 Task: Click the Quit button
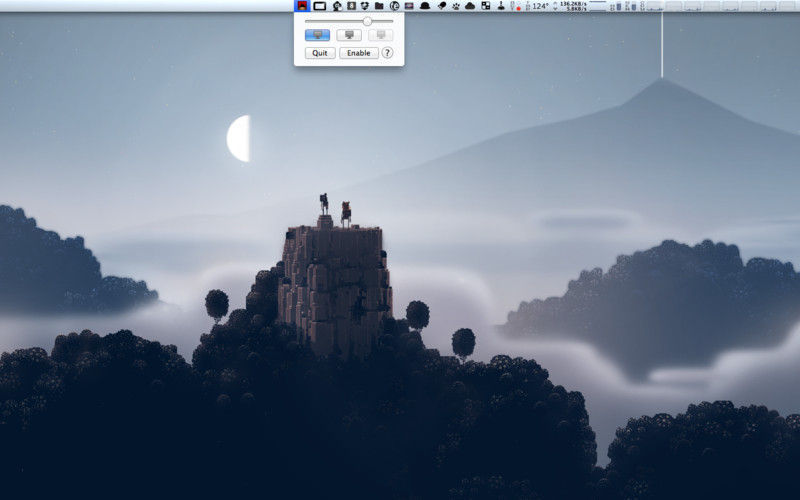(320, 53)
